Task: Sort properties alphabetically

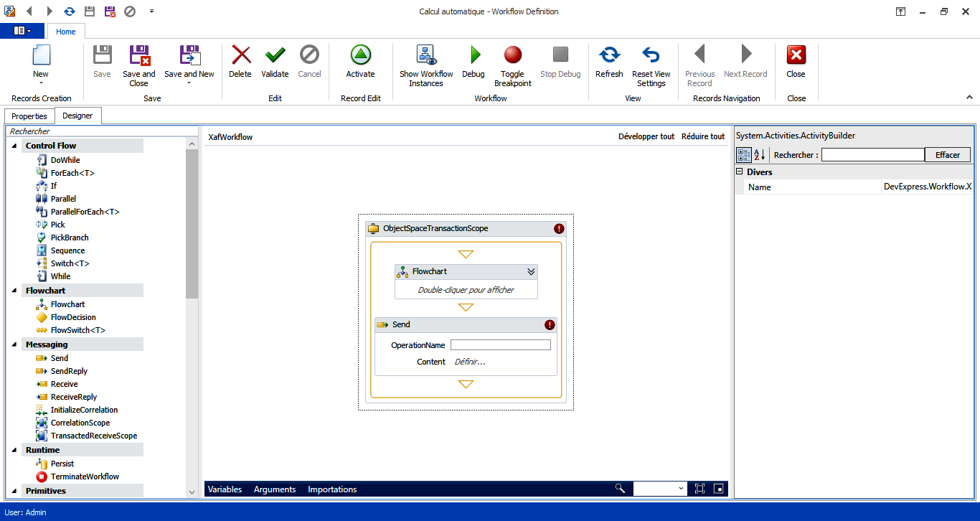Action: point(760,154)
